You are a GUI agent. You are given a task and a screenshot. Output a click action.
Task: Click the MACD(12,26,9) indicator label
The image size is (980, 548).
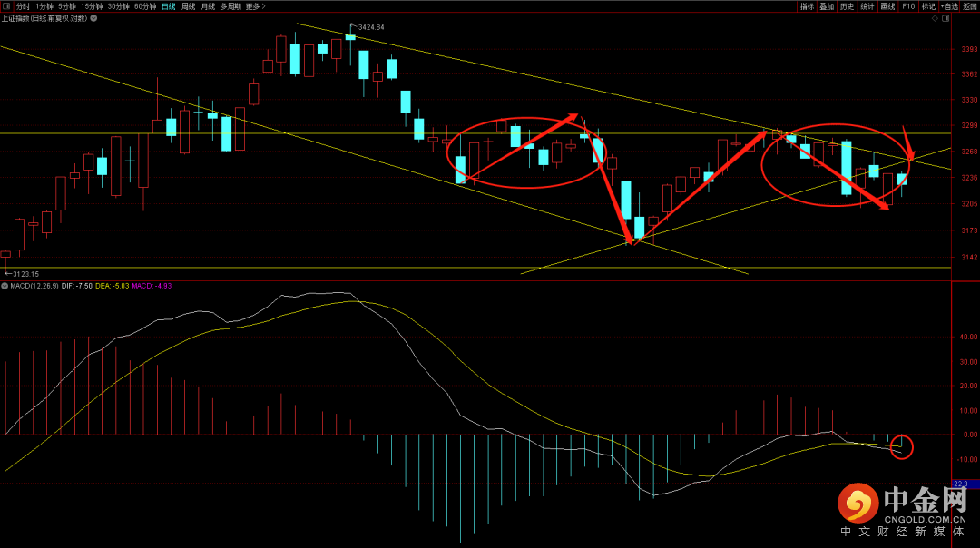(x=34, y=286)
